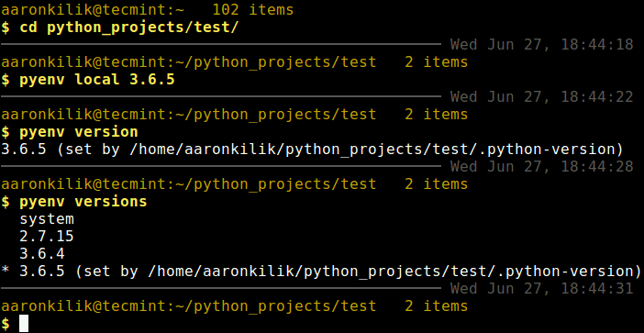Click the timestamp 'Wed Jun 27, 18:44:22'
The image size is (644, 333).
pos(542,97)
